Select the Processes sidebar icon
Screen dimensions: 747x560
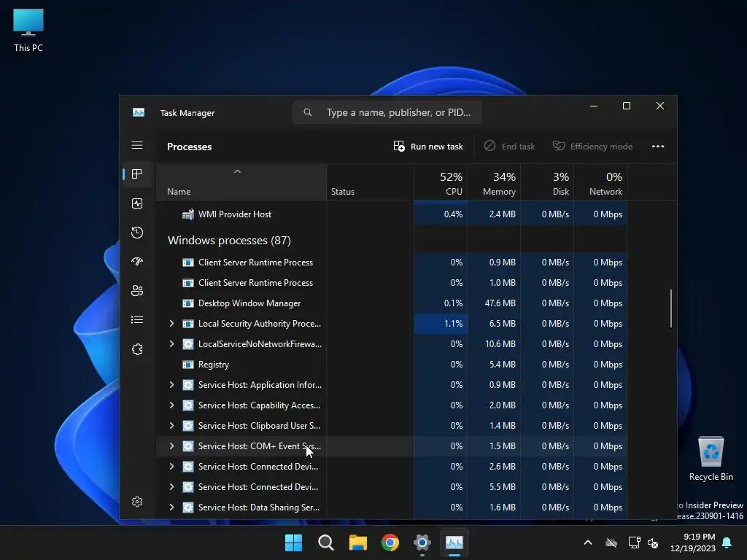click(137, 174)
